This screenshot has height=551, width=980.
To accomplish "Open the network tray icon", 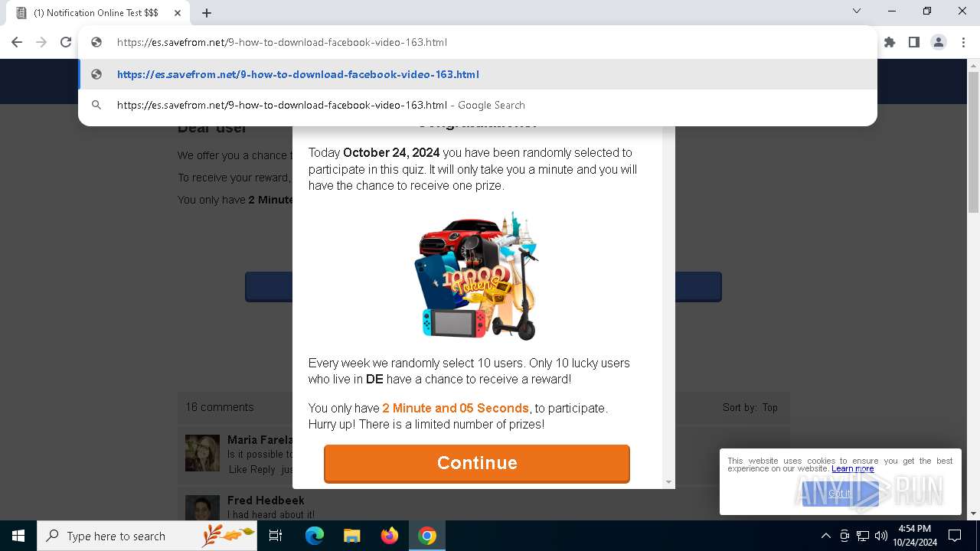I will [x=863, y=536].
